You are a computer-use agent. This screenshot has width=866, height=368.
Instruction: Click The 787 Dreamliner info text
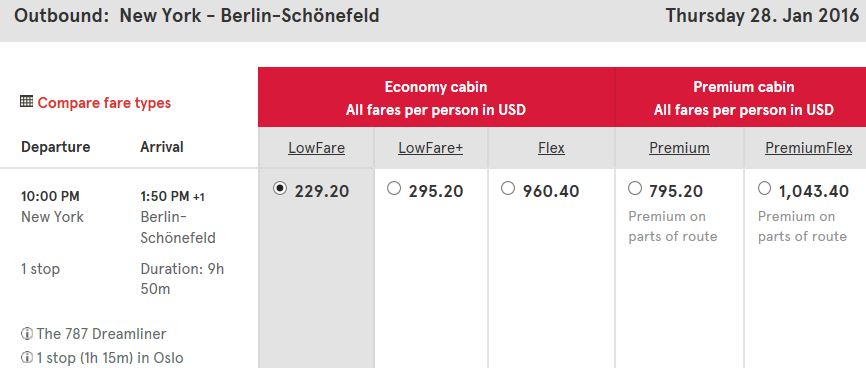pyautogui.click(x=101, y=334)
